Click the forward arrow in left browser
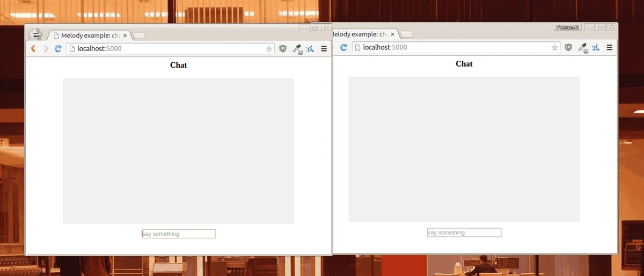The height and width of the screenshot is (276, 644). click(x=46, y=49)
